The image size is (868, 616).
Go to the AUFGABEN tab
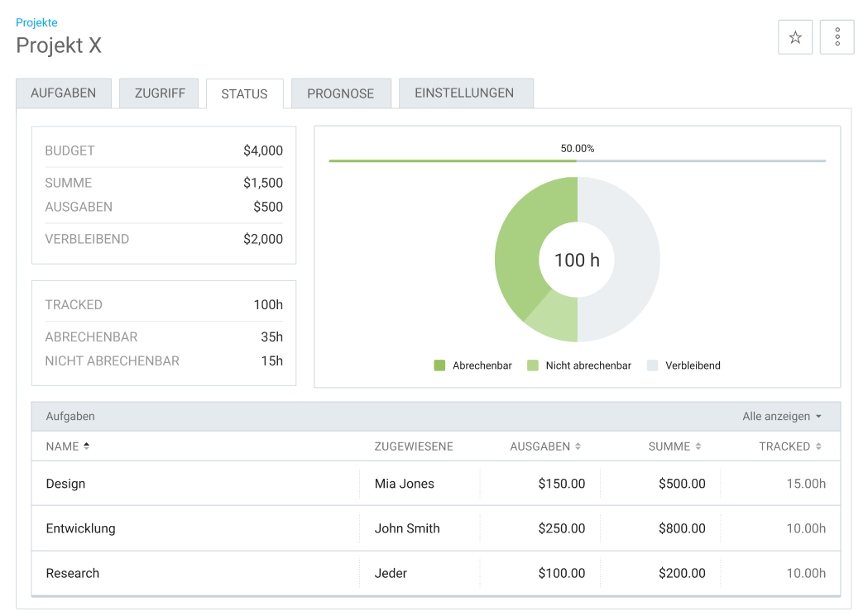[x=64, y=93]
